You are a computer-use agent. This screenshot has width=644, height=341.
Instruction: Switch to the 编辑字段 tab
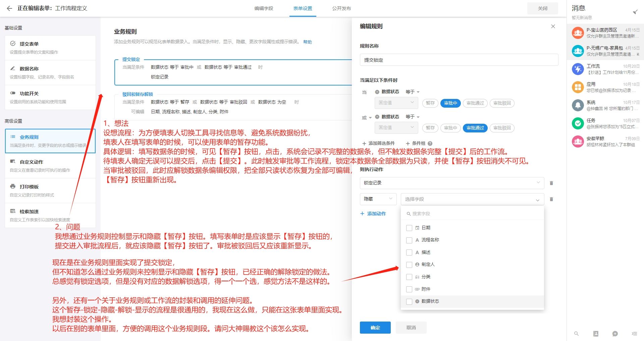click(264, 9)
